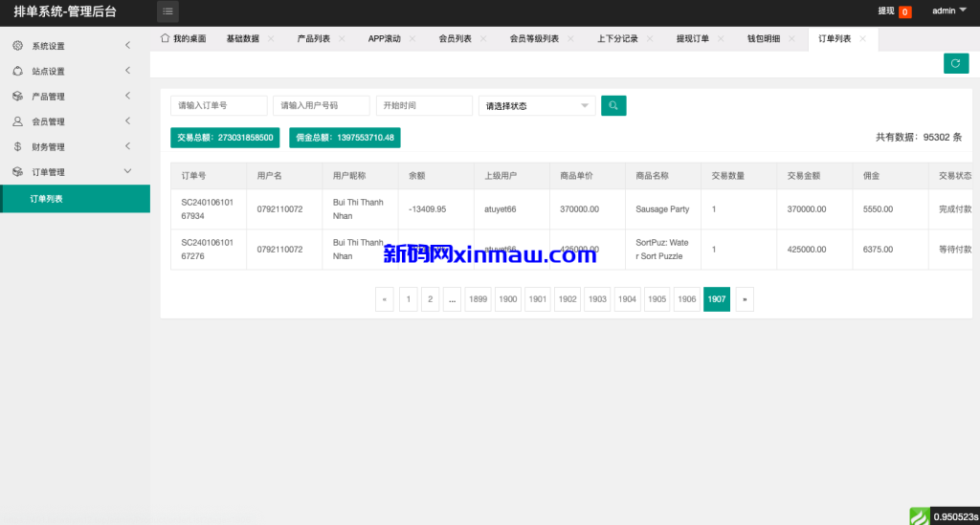
Task: Expand the 站点设置 menu chevron
Action: 127,71
